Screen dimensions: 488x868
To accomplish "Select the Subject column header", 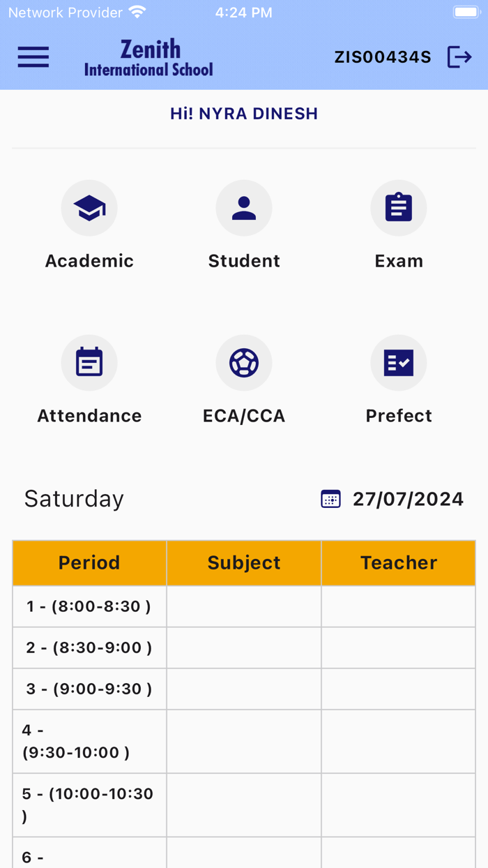I will 243,562.
